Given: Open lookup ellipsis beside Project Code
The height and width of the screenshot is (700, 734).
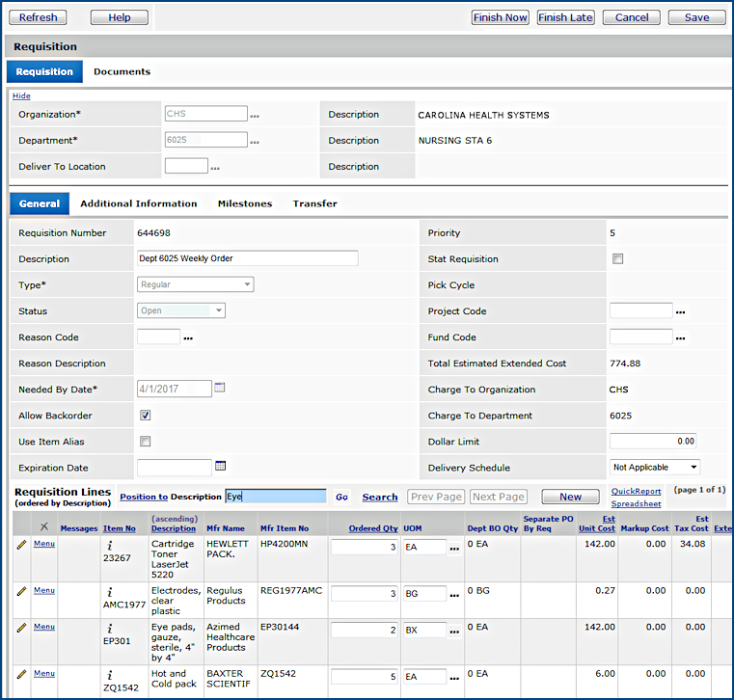Looking at the screenshot, I should click(x=680, y=311).
